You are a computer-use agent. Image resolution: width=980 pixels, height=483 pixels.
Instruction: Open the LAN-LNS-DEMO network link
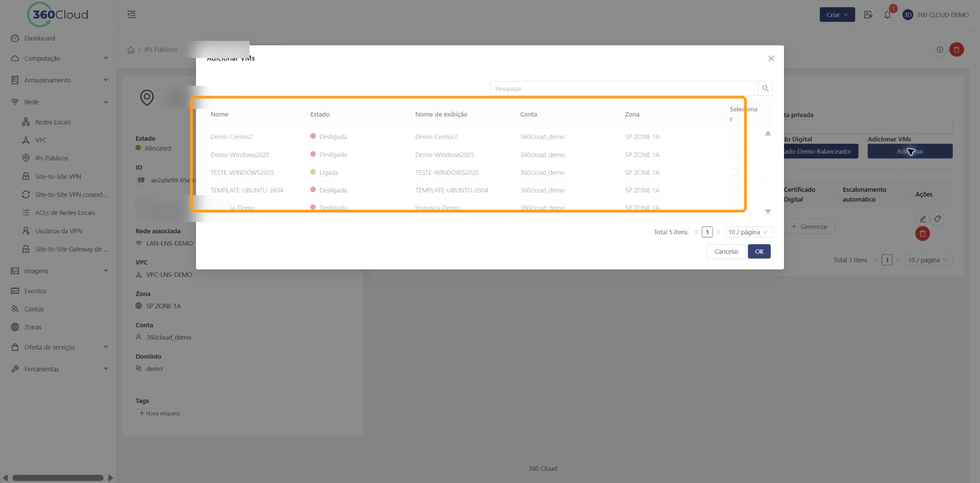pyautogui.click(x=169, y=243)
